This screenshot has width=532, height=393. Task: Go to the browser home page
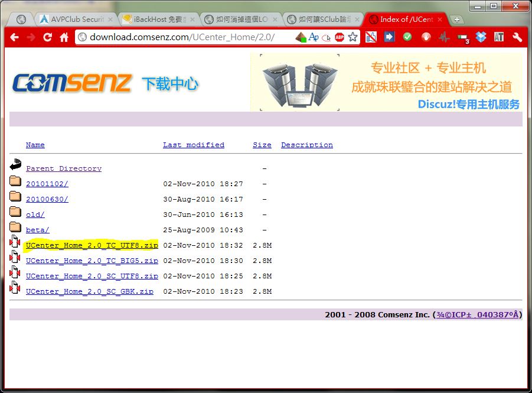(x=64, y=37)
